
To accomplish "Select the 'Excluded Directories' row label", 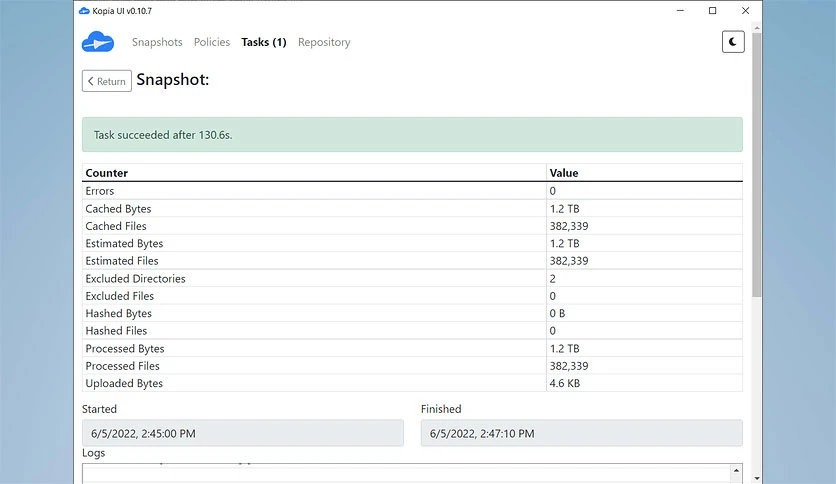I will click(135, 278).
